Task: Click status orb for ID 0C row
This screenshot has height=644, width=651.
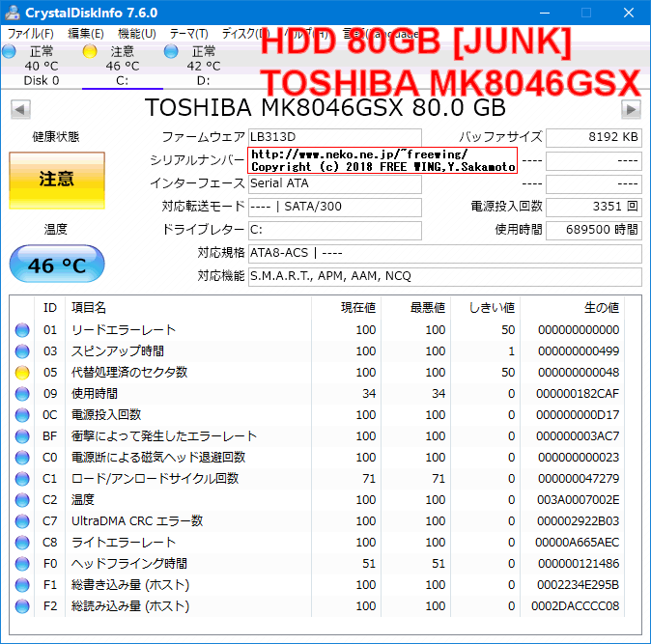Action: point(22,415)
